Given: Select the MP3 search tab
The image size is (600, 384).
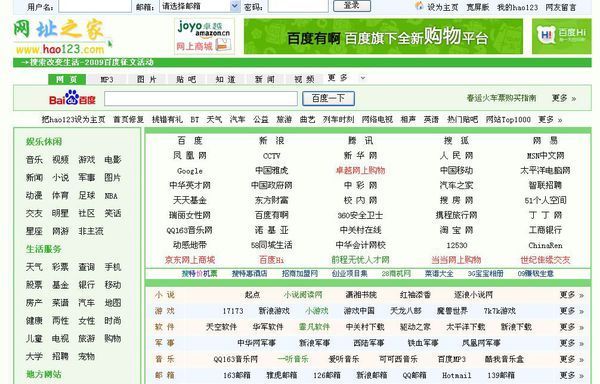Looking at the screenshot, I should [107, 79].
